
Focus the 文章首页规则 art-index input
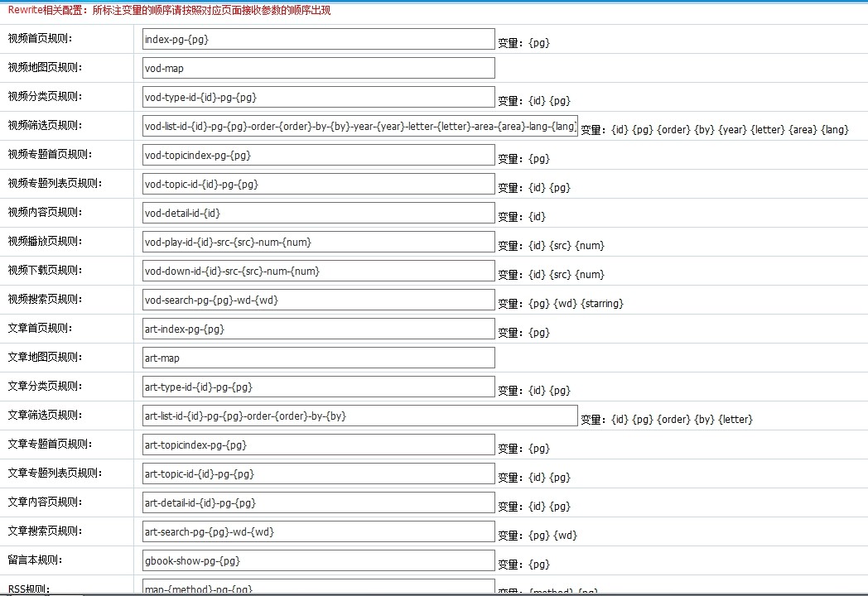coord(318,329)
